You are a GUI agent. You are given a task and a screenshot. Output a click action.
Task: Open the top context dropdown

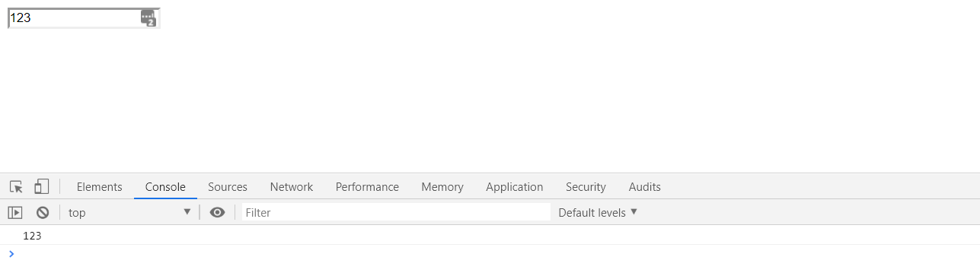pyautogui.click(x=129, y=212)
